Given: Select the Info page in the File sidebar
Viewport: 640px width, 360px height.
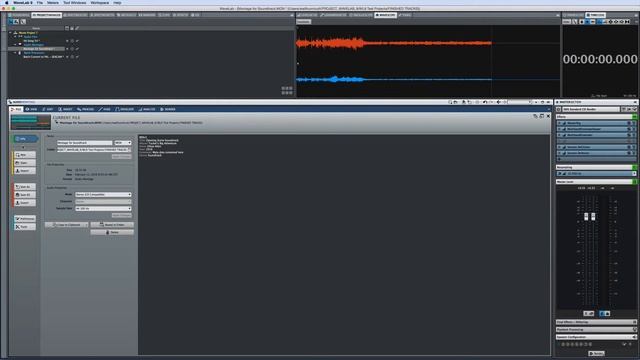Looking at the screenshot, I should click(x=25, y=139).
